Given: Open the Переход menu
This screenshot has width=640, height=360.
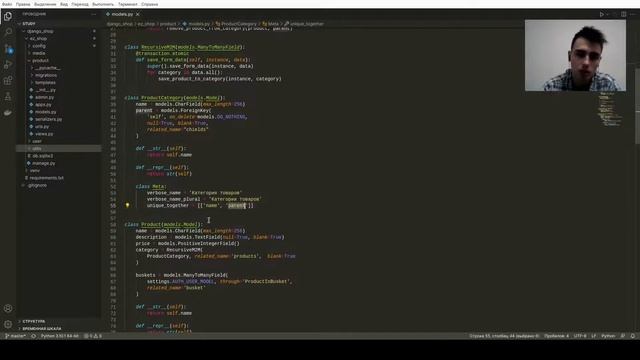Looking at the screenshot, I should [80, 4].
